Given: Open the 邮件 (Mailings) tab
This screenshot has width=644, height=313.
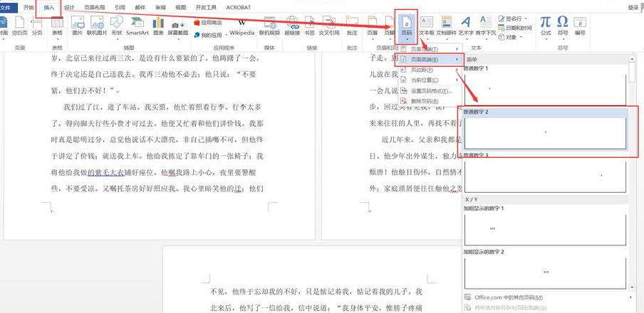Looking at the screenshot, I should pyautogui.click(x=140, y=7).
